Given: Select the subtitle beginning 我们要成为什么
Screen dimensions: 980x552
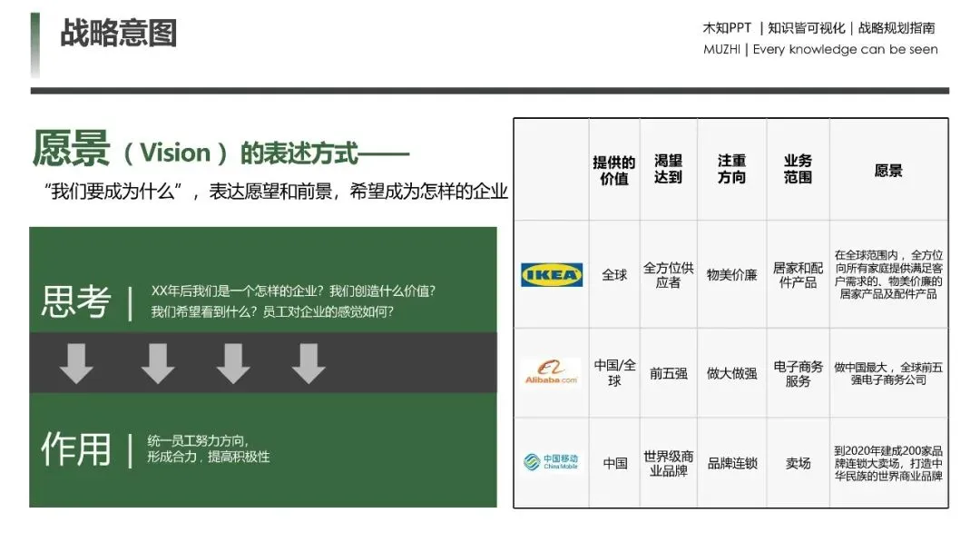Looking at the screenshot, I should [276, 192].
